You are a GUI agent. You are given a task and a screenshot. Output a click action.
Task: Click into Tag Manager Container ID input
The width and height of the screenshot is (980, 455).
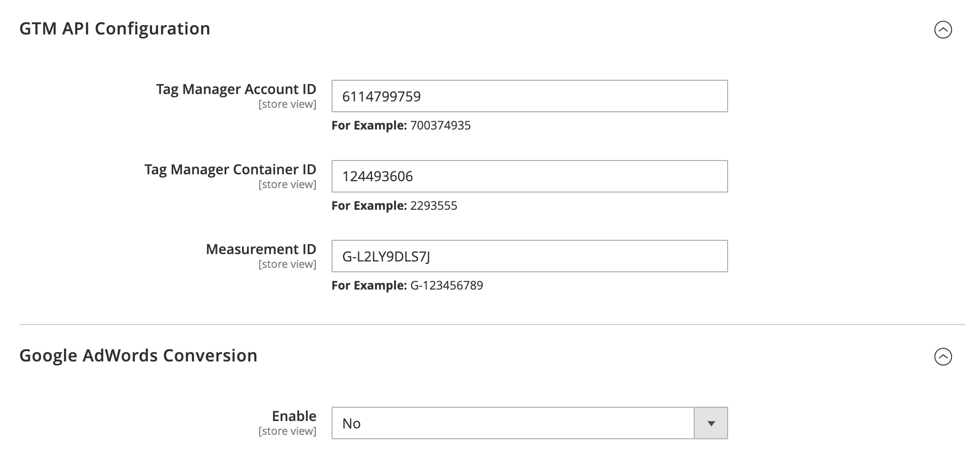tap(529, 176)
